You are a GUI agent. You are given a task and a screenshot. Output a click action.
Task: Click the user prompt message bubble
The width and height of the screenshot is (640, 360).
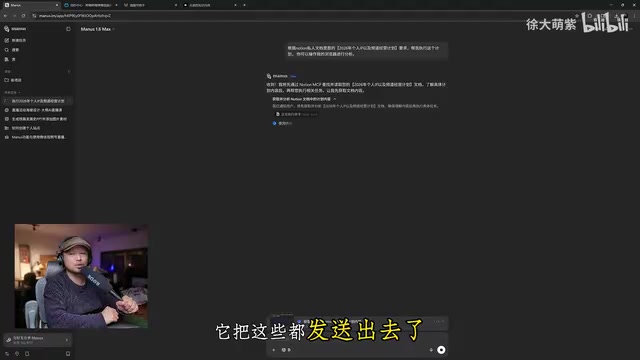pyautogui.click(x=367, y=51)
